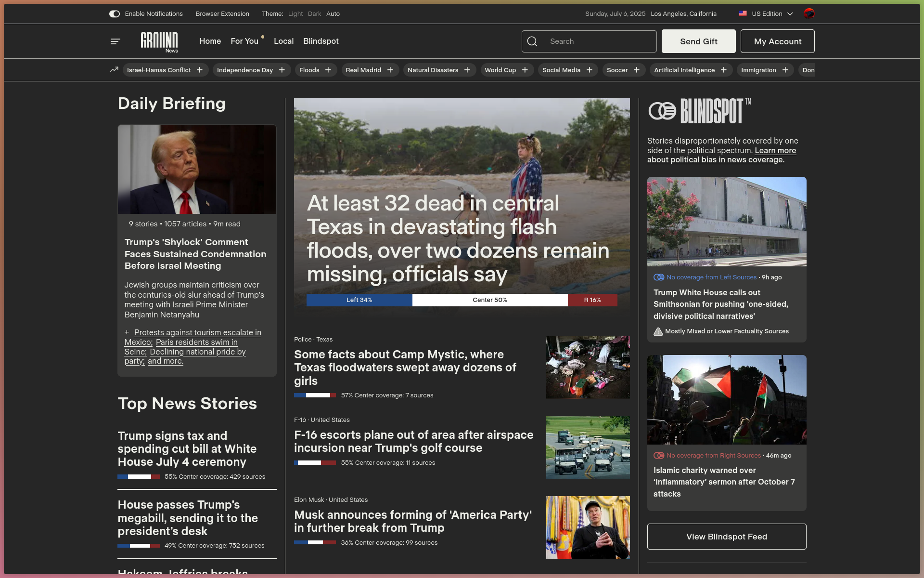Click the factuality warning triangle icon

[x=658, y=331]
